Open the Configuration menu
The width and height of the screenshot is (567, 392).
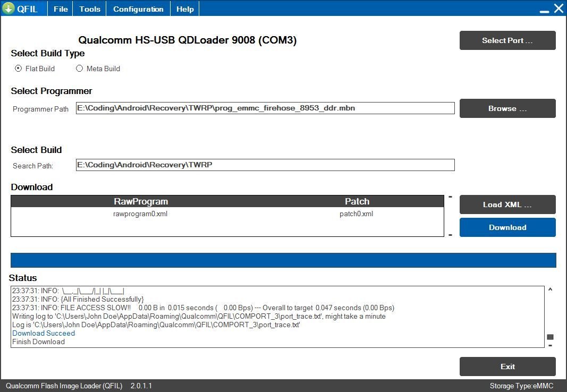point(138,8)
